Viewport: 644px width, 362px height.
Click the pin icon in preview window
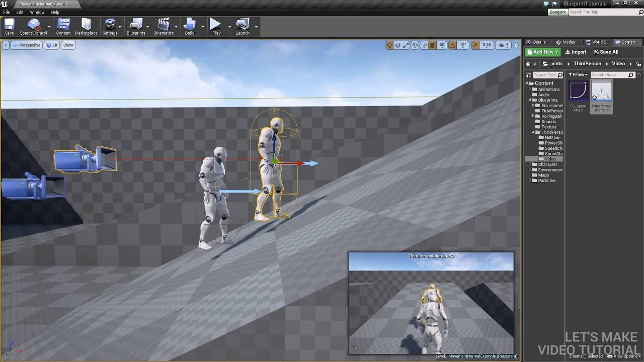[x=355, y=347]
